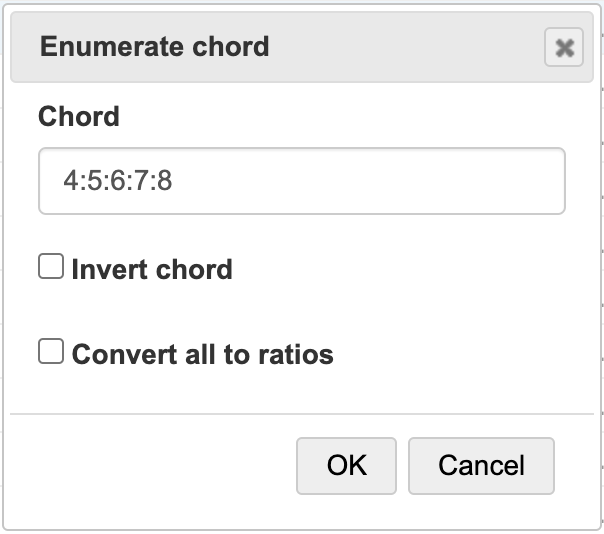Dismiss the dialog via Cancel
Image resolution: width=604 pixels, height=534 pixels.
click(480, 465)
